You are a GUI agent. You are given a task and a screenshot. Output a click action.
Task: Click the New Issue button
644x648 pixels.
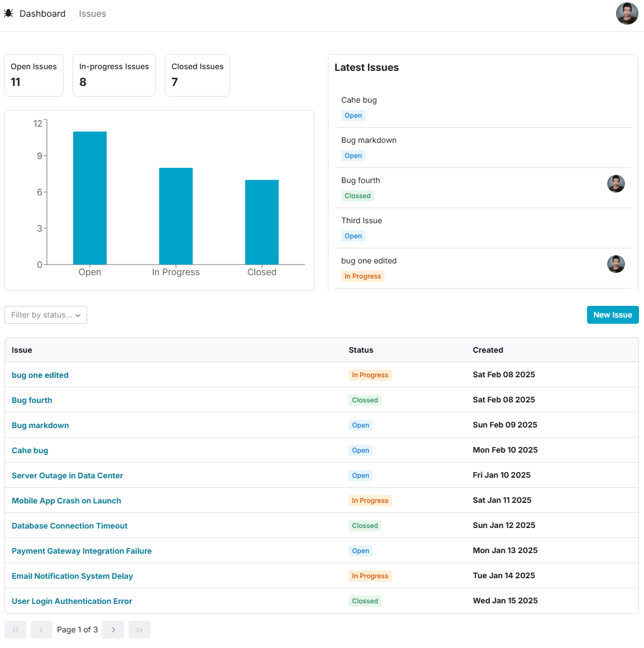coord(612,315)
